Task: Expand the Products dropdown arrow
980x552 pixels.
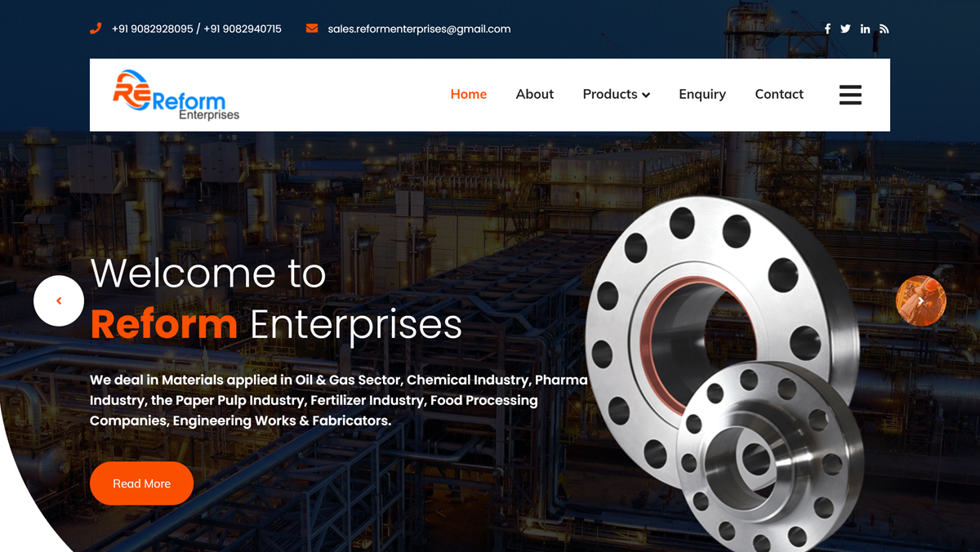Action: click(646, 96)
